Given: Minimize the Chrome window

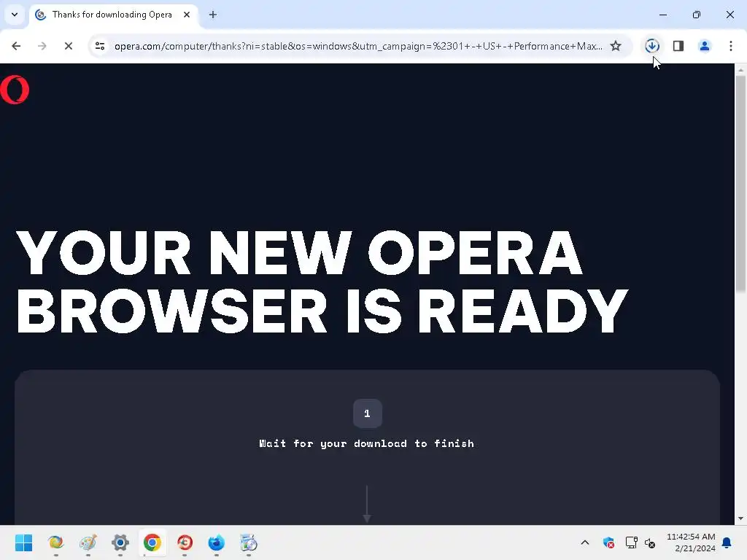Looking at the screenshot, I should (x=662, y=15).
